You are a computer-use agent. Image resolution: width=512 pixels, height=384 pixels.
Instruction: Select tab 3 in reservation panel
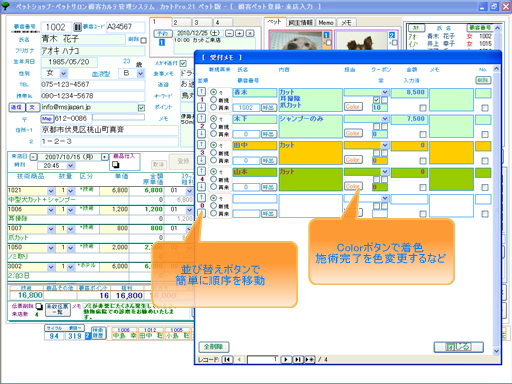(202, 22)
